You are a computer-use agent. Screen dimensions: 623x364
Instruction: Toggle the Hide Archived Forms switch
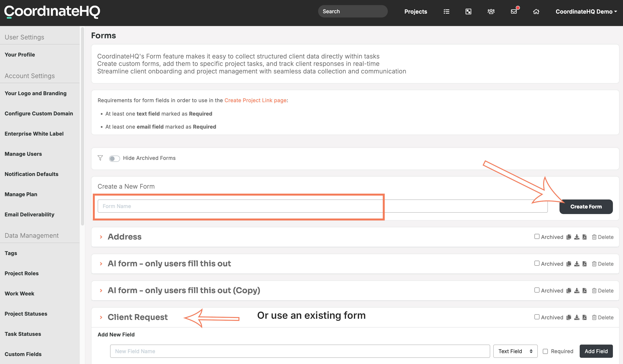(114, 158)
